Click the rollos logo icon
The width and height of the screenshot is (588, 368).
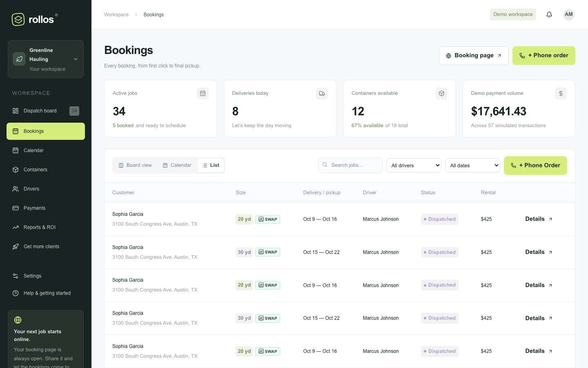(x=18, y=19)
